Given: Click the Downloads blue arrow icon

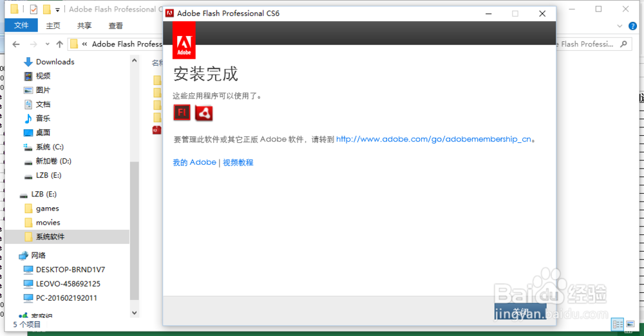Looking at the screenshot, I should tap(28, 62).
